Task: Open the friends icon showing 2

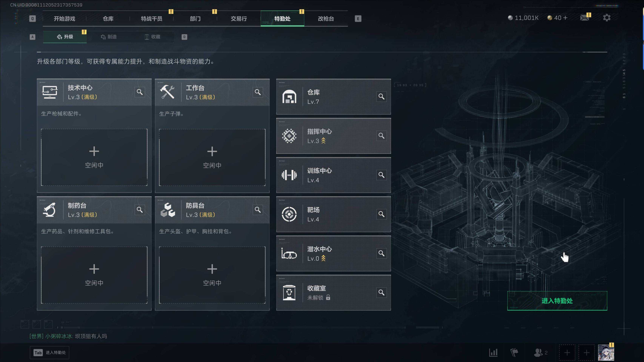Action: click(x=540, y=353)
